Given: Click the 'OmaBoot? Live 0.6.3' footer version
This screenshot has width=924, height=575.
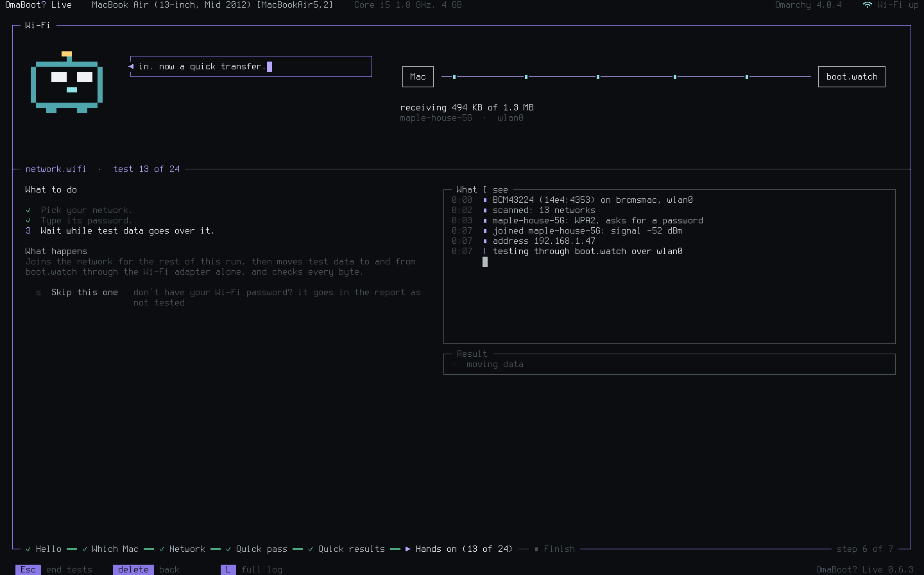Looking at the screenshot, I should [865, 569].
